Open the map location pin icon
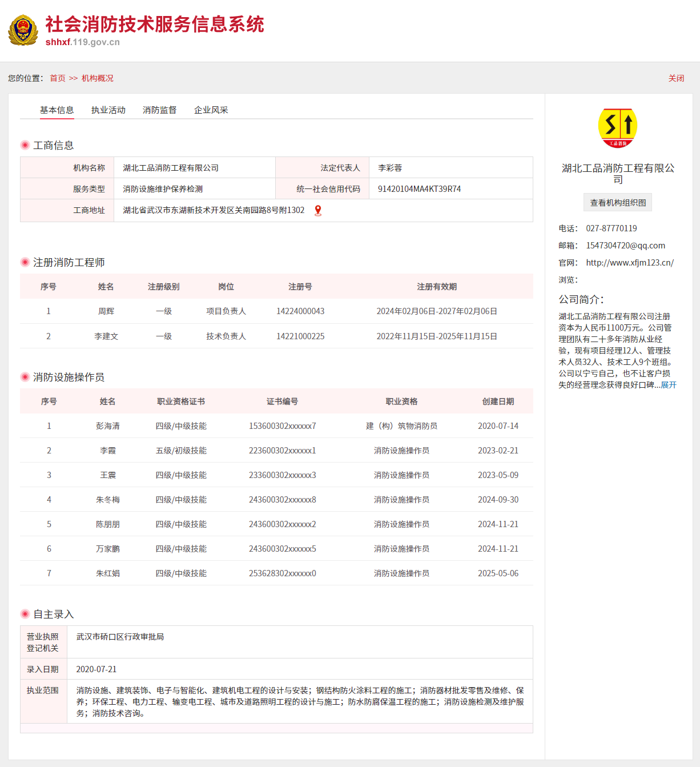 (318, 211)
